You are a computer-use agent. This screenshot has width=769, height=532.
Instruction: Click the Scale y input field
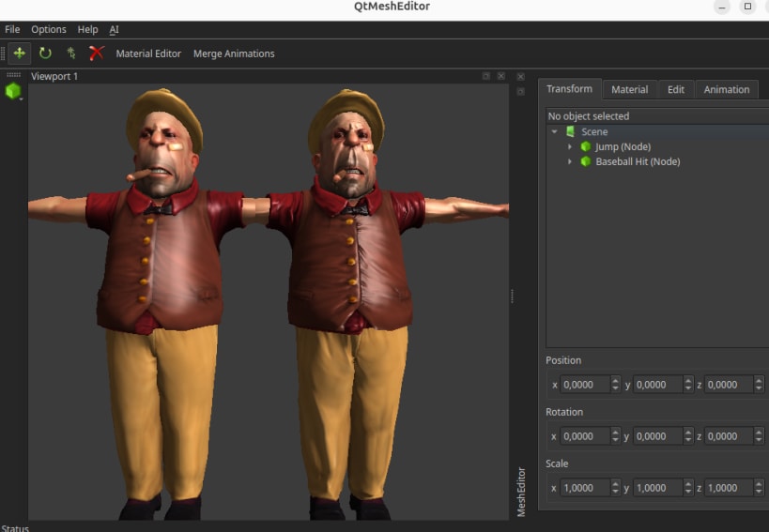[x=658, y=488]
